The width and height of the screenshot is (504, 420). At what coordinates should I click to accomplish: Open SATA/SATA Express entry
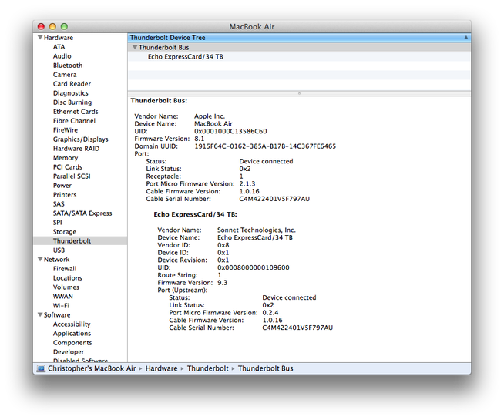click(x=82, y=213)
